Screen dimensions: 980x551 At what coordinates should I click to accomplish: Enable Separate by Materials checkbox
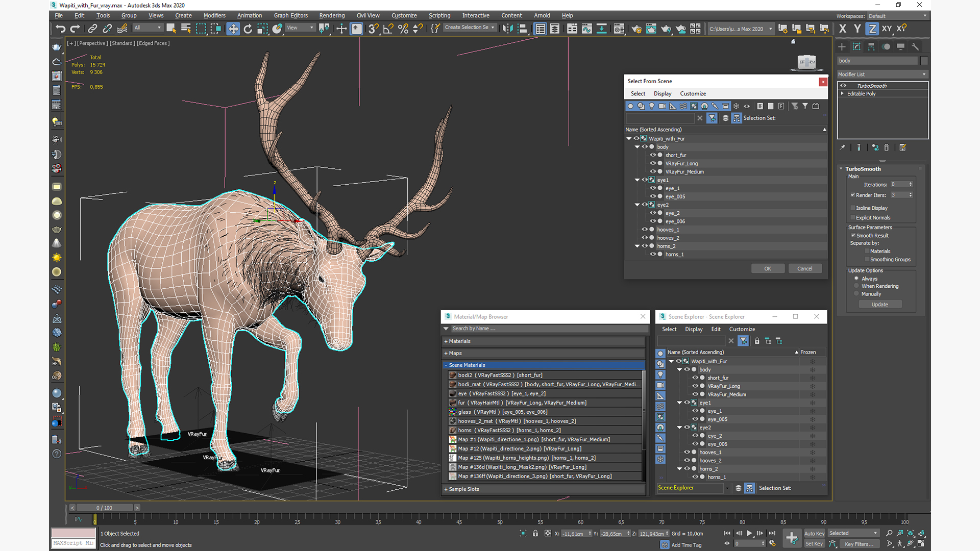[867, 251]
